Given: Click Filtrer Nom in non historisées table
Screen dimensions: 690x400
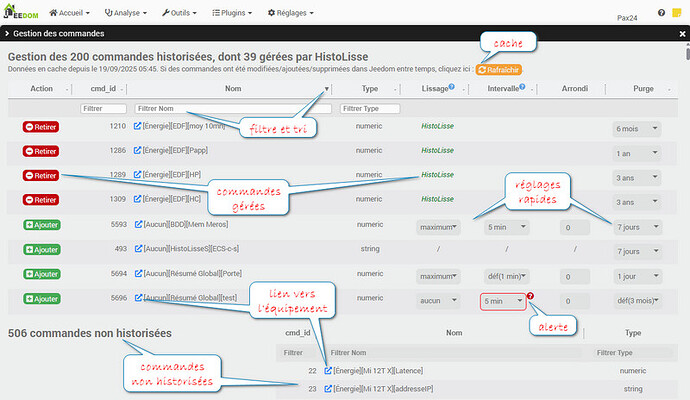Looking at the screenshot, I should pyautogui.click(x=454, y=353).
